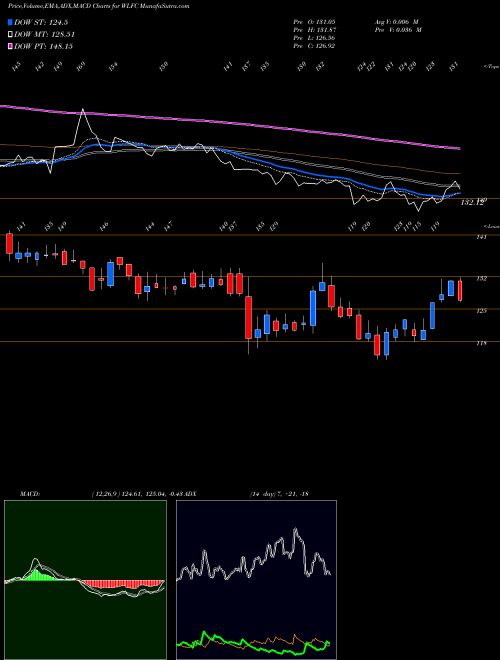
Task: Click the first red candlestick at far left
Action: 9,244
